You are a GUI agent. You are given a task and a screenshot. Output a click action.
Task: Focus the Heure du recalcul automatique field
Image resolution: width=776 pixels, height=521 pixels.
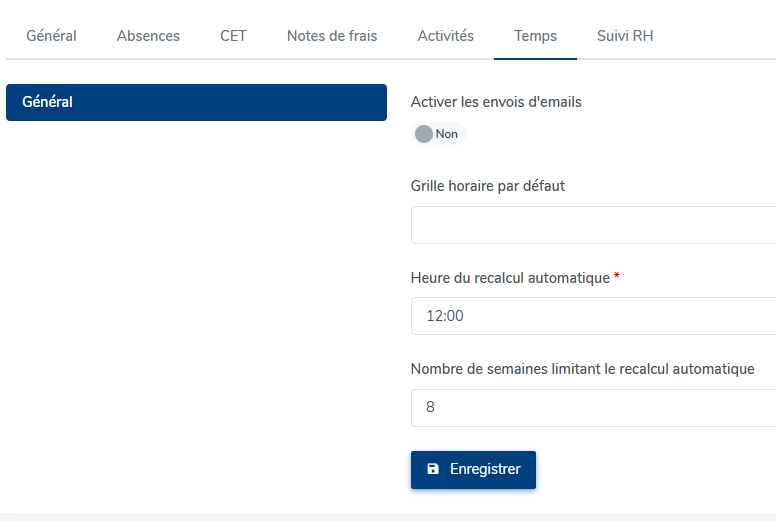point(593,316)
